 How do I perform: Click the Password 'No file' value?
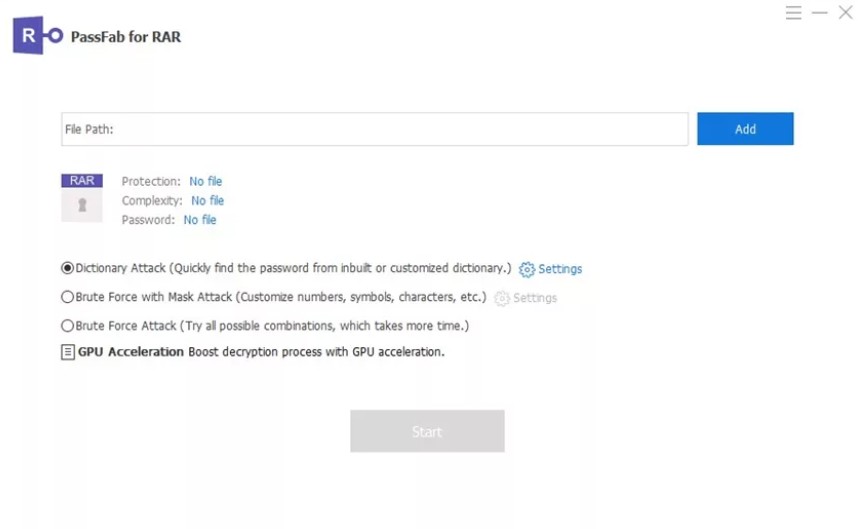pos(200,220)
